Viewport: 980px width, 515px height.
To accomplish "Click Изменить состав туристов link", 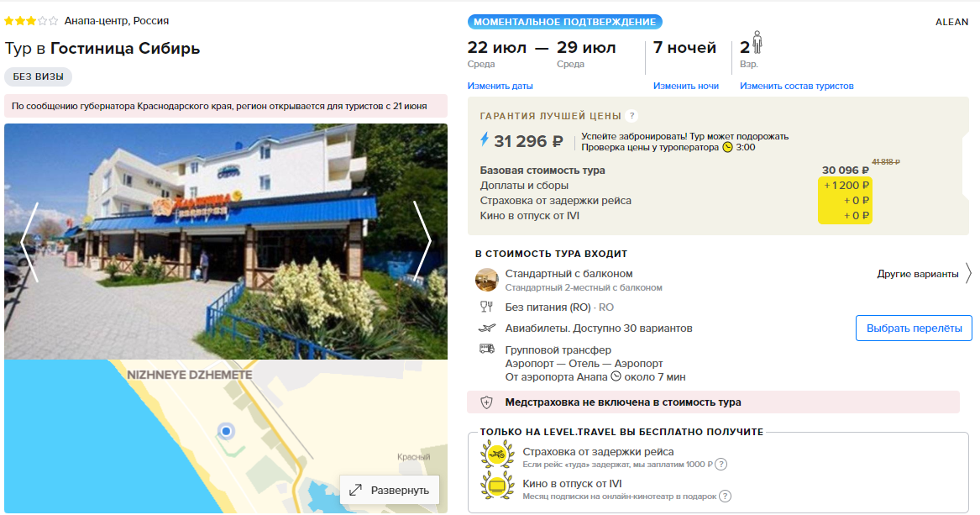I will (796, 86).
